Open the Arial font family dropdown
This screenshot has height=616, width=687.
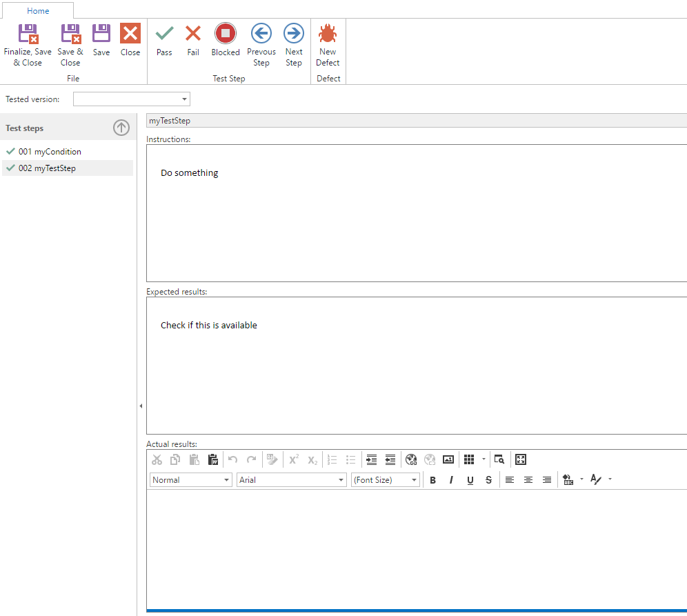341,480
